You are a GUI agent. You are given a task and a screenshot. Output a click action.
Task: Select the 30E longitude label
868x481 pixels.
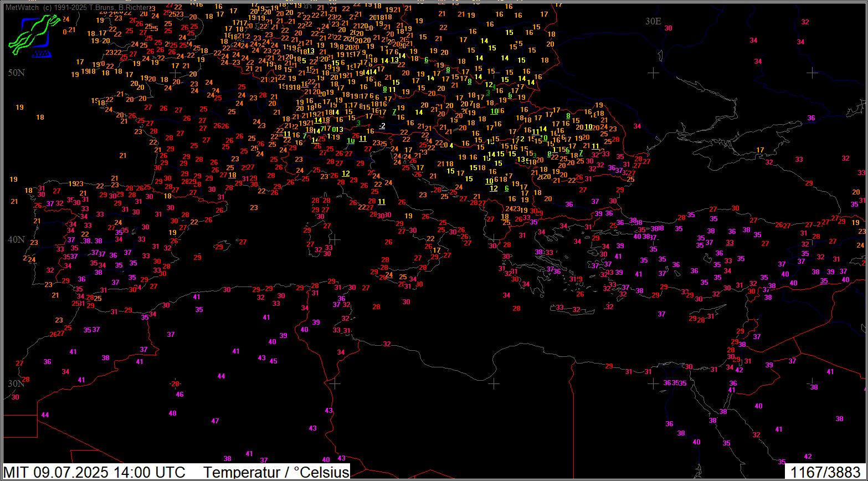point(654,21)
